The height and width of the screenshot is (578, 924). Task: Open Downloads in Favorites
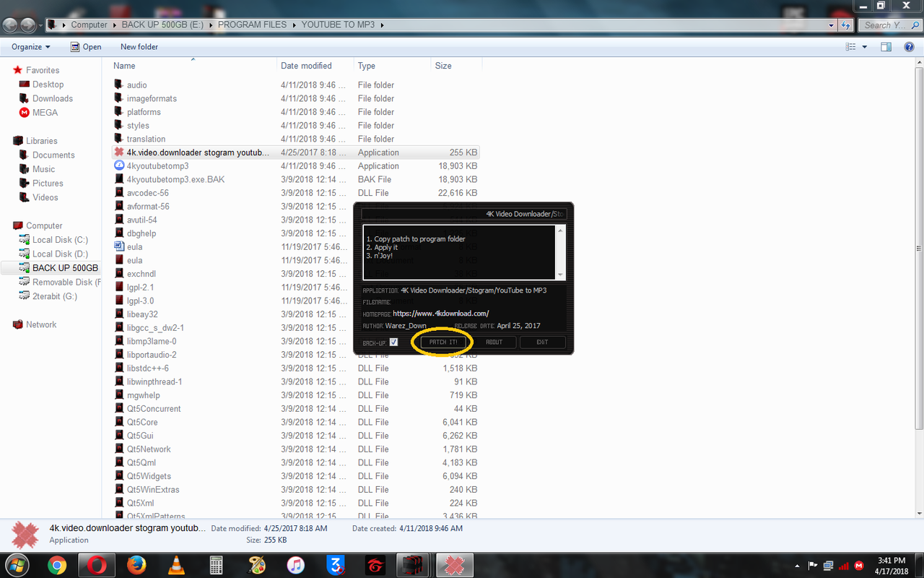(x=52, y=98)
